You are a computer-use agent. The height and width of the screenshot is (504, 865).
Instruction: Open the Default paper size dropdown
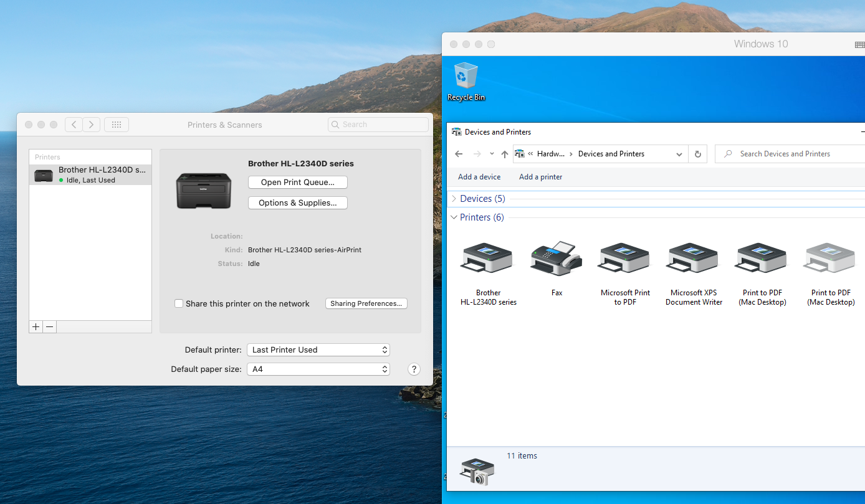(318, 369)
